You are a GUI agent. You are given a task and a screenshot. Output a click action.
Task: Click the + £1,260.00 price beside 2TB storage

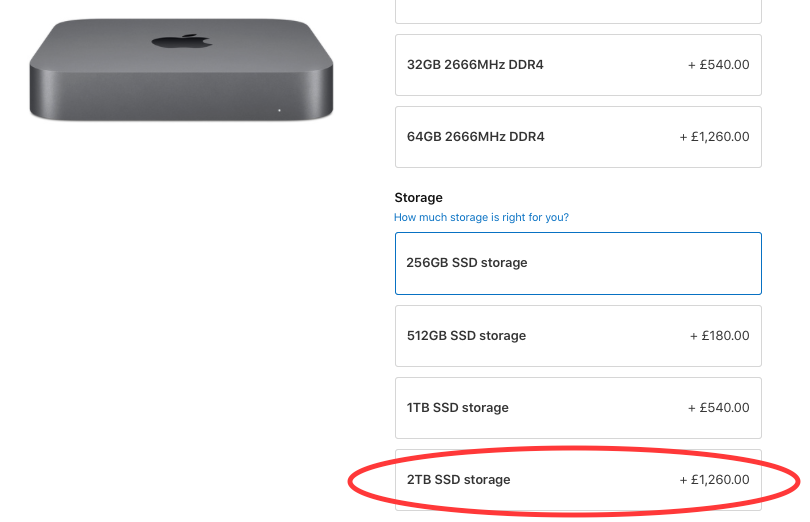point(714,479)
